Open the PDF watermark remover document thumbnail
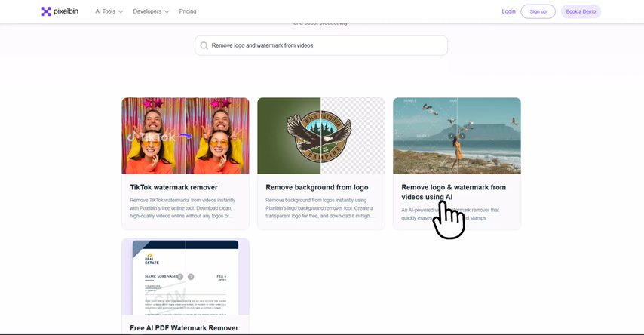 186,277
